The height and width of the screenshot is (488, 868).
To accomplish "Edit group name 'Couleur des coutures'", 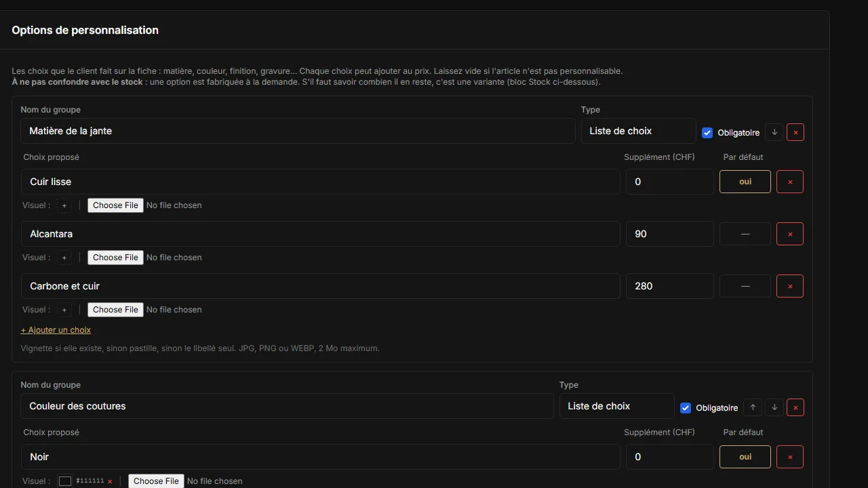I will click(x=287, y=406).
